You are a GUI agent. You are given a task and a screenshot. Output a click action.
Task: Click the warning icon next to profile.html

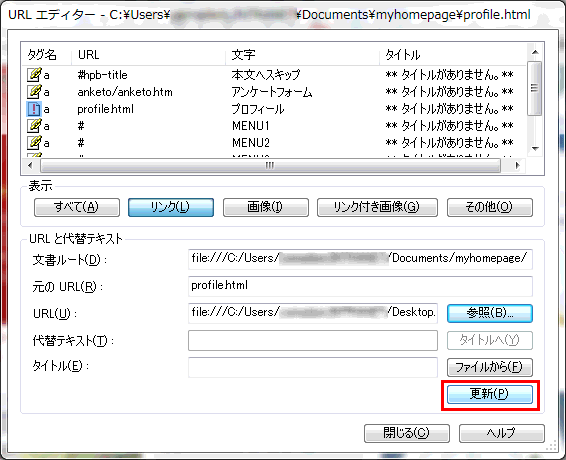tap(34, 109)
